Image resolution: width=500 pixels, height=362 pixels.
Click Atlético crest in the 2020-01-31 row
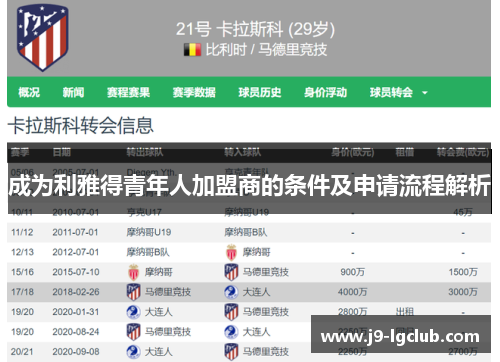click(231, 312)
